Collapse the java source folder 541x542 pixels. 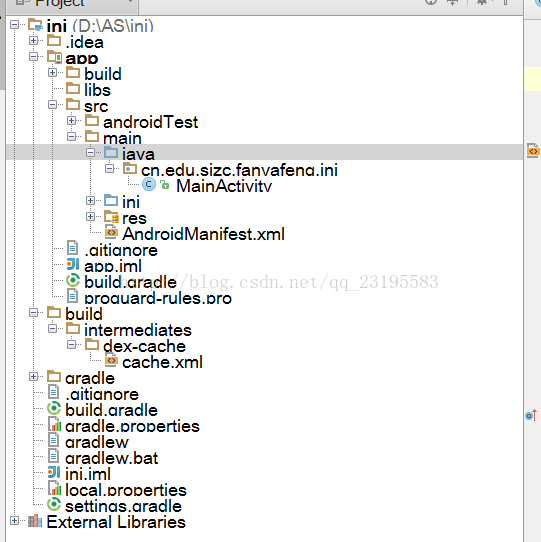[91, 152]
